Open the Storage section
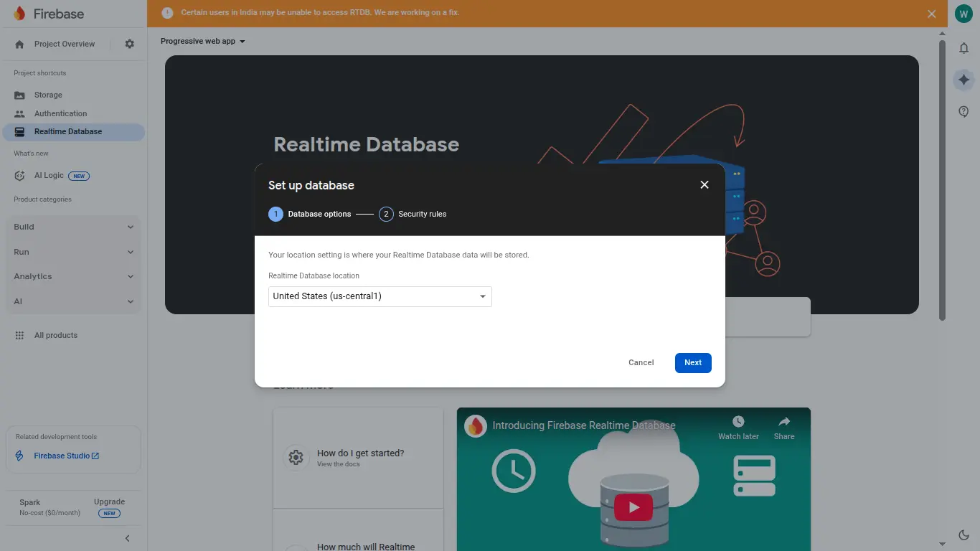Screen dimensions: 980x551 [x=48, y=94]
